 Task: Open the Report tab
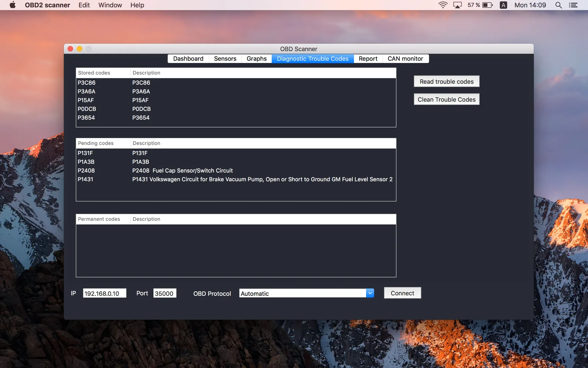(368, 59)
